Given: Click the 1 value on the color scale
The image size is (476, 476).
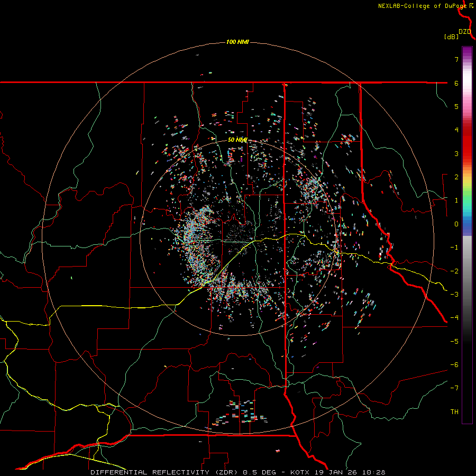Looking at the screenshot, I should tap(456, 200).
